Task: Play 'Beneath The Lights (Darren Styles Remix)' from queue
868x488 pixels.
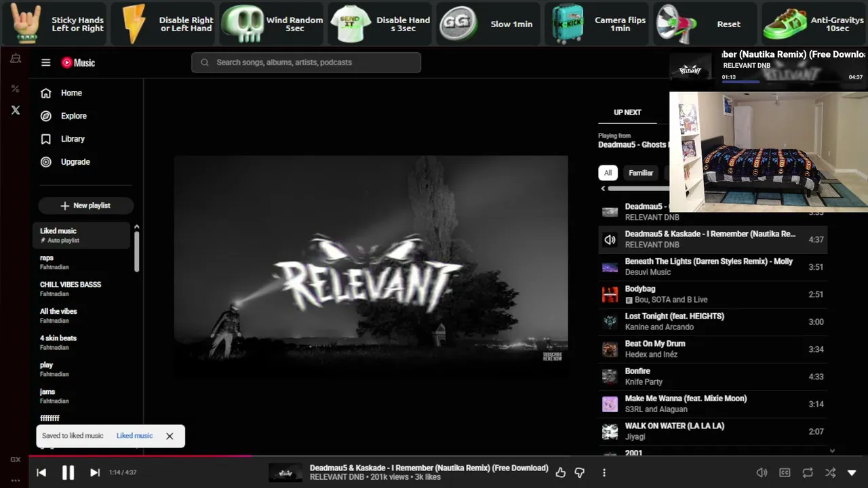Action: point(713,266)
